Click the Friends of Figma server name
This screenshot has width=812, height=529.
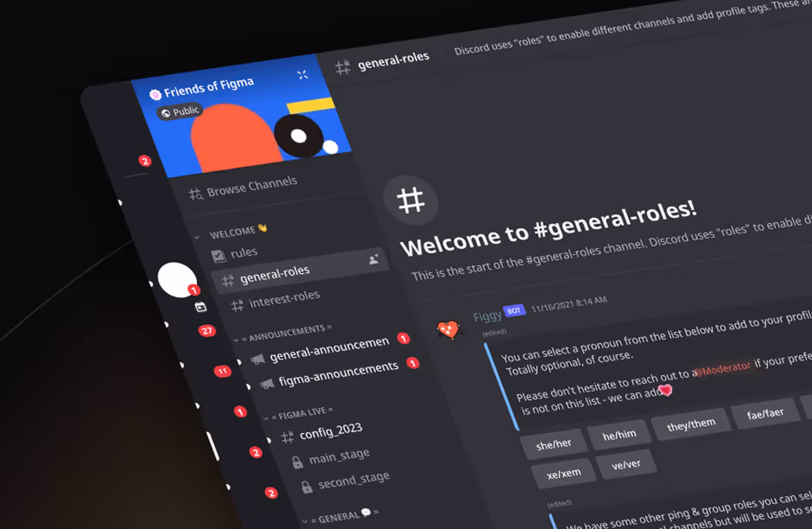point(209,87)
